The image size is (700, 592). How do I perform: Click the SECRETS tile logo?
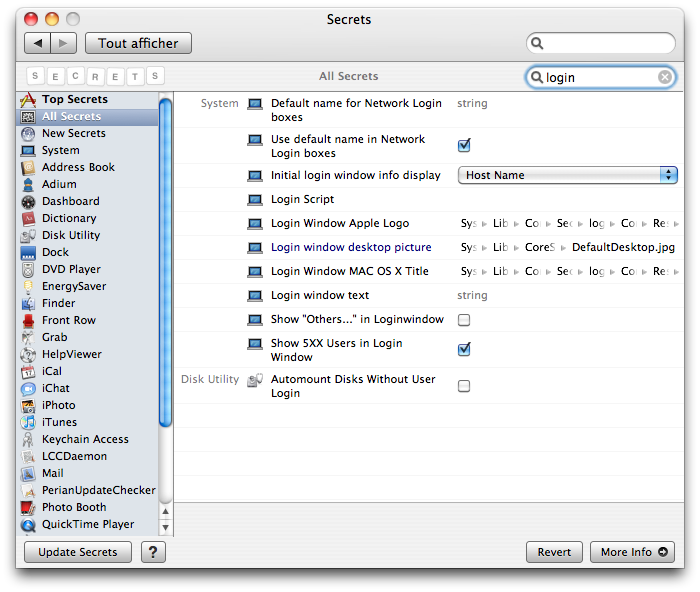coord(95,76)
